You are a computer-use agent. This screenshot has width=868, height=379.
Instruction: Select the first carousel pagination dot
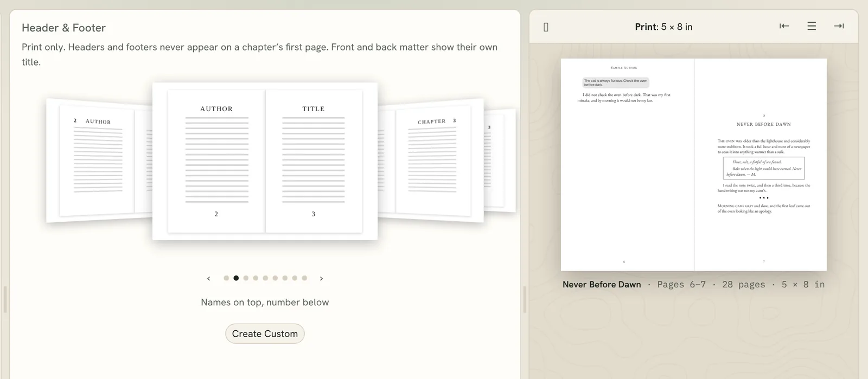(x=226, y=278)
